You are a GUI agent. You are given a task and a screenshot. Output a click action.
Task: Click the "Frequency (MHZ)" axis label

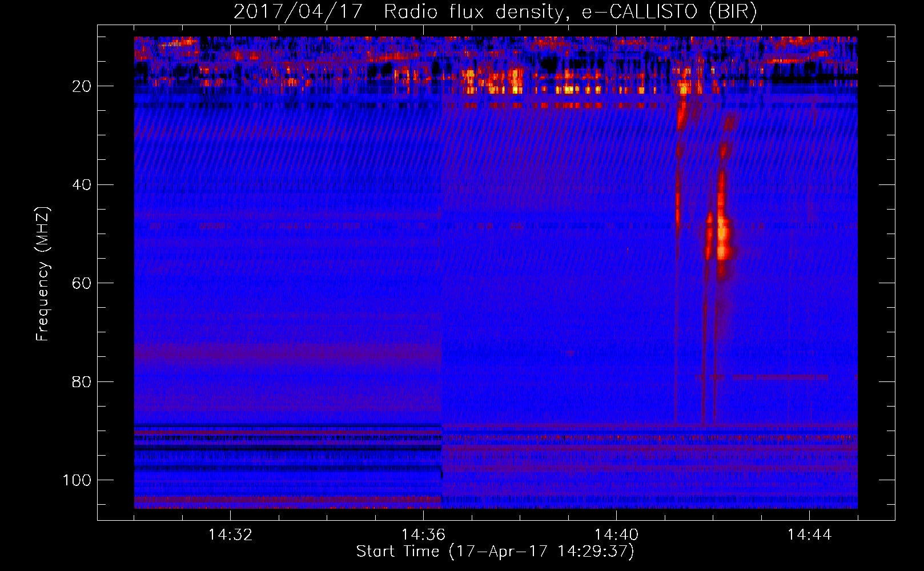43,274
